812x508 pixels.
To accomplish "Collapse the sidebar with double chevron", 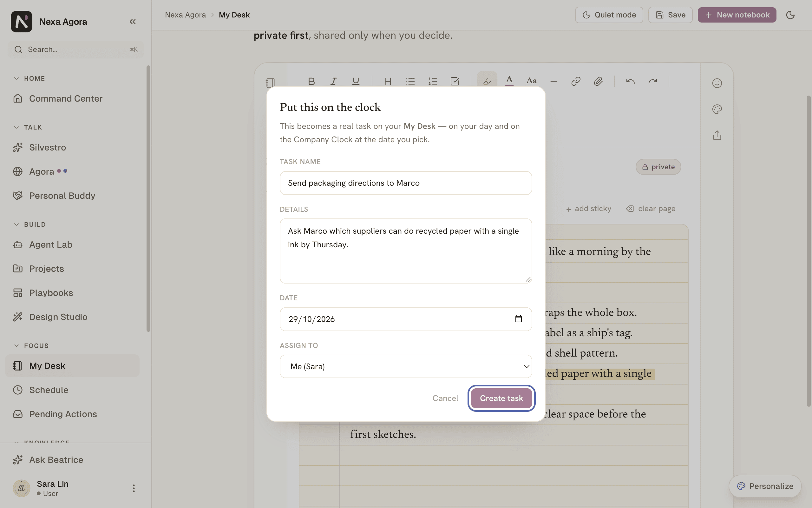I will (x=133, y=22).
